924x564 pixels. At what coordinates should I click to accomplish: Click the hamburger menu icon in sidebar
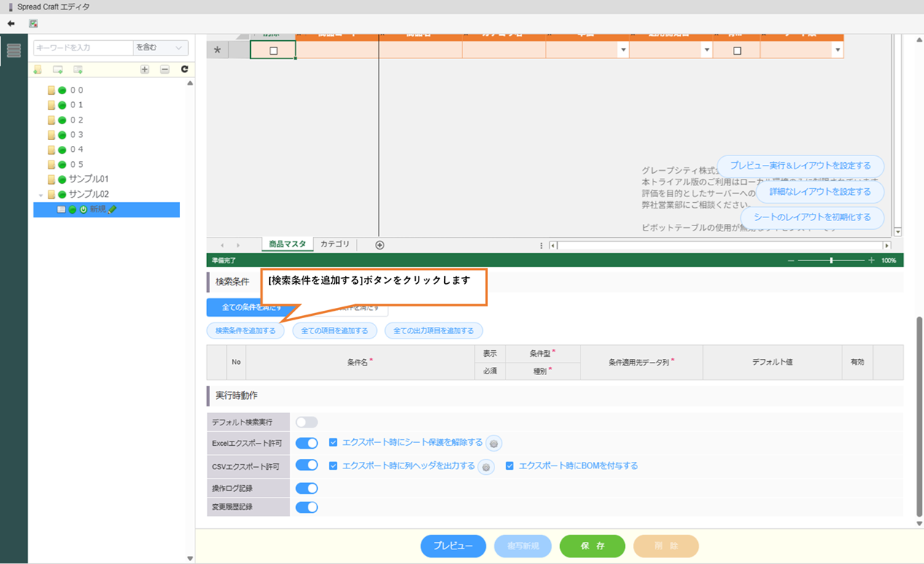(14, 50)
